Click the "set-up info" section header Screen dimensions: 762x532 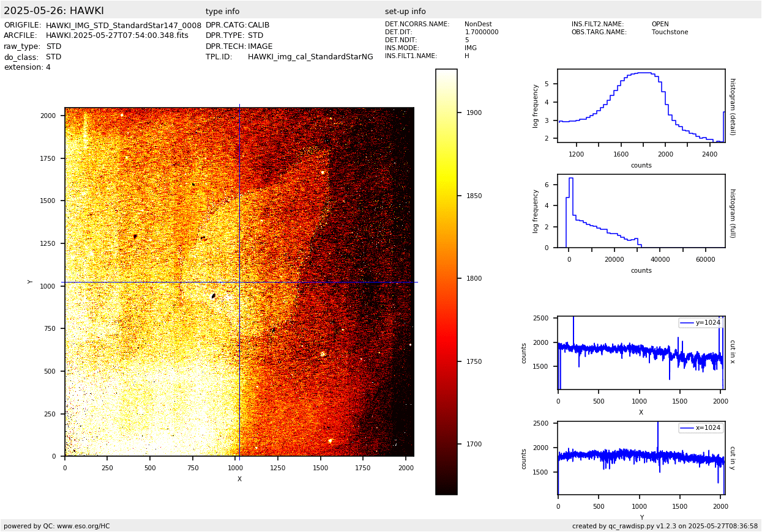click(x=405, y=12)
